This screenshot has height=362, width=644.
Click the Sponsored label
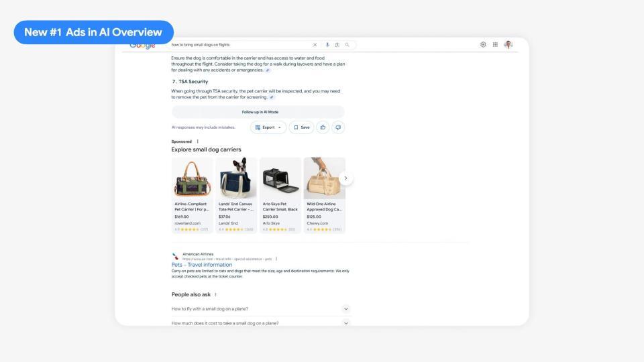182,141
